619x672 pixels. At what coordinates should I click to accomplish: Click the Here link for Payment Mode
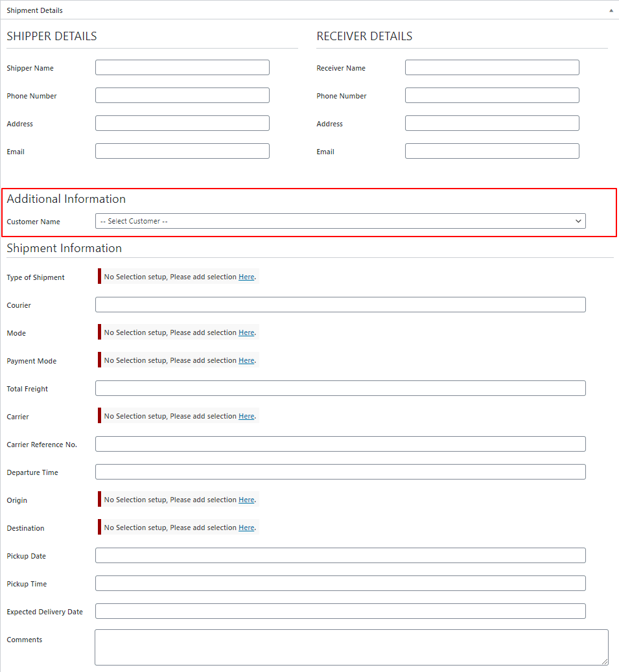[x=246, y=360]
